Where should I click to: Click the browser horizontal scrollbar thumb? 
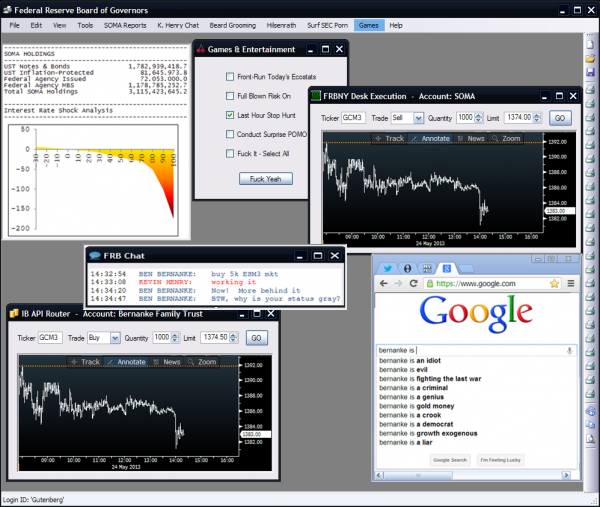tap(418, 475)
